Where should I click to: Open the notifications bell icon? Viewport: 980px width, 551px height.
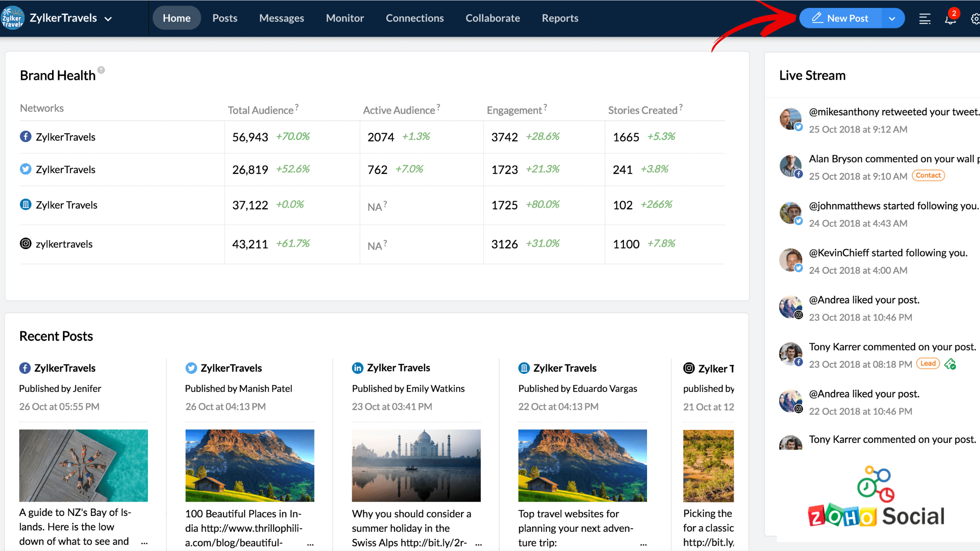(x=950, y=19)
